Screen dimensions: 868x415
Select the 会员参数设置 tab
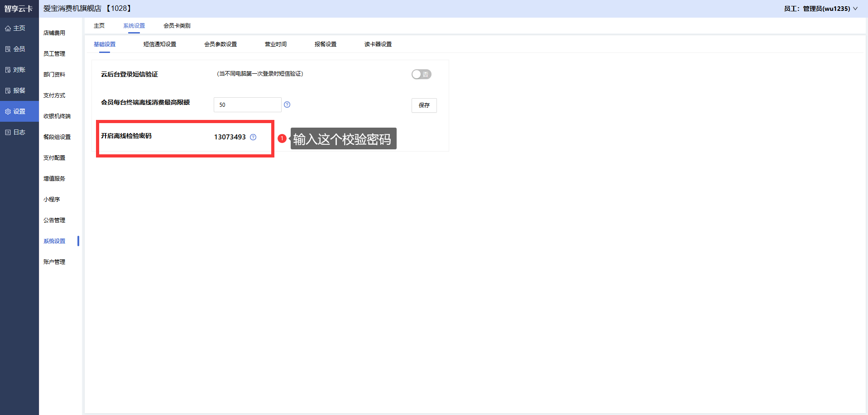pos(220,44)
